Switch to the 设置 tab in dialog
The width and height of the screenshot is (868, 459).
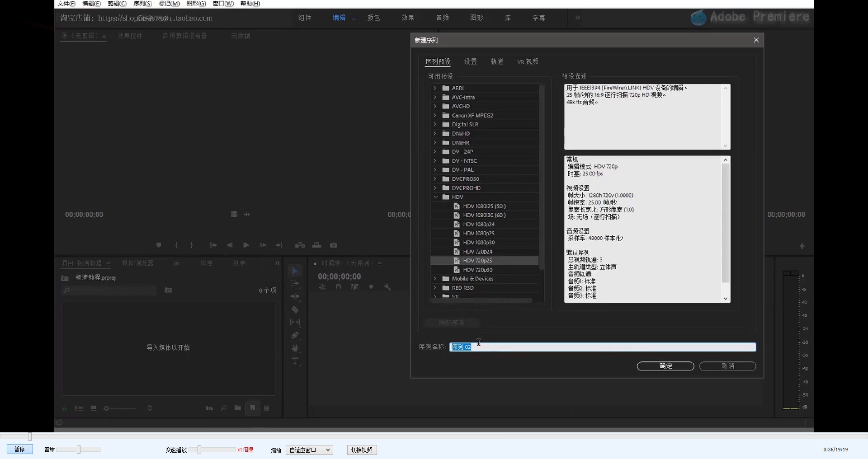point(471,61)
